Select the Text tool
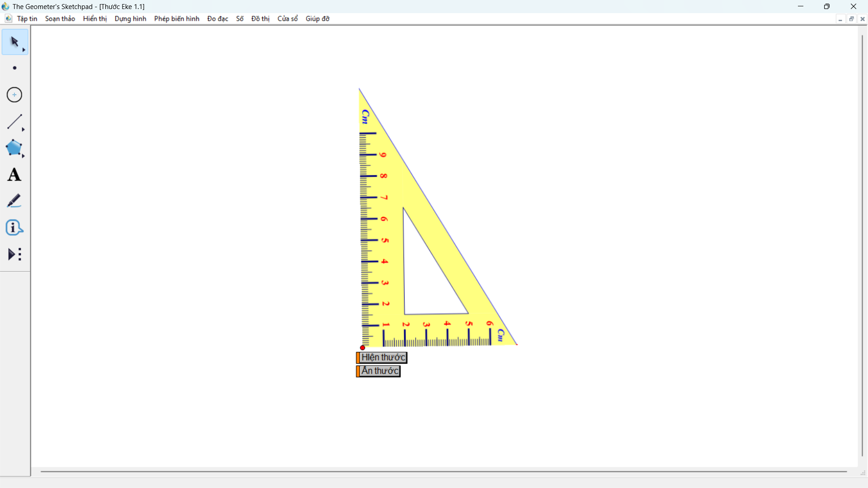The width and height of the screenshot is (868, 488). point(14,175)
